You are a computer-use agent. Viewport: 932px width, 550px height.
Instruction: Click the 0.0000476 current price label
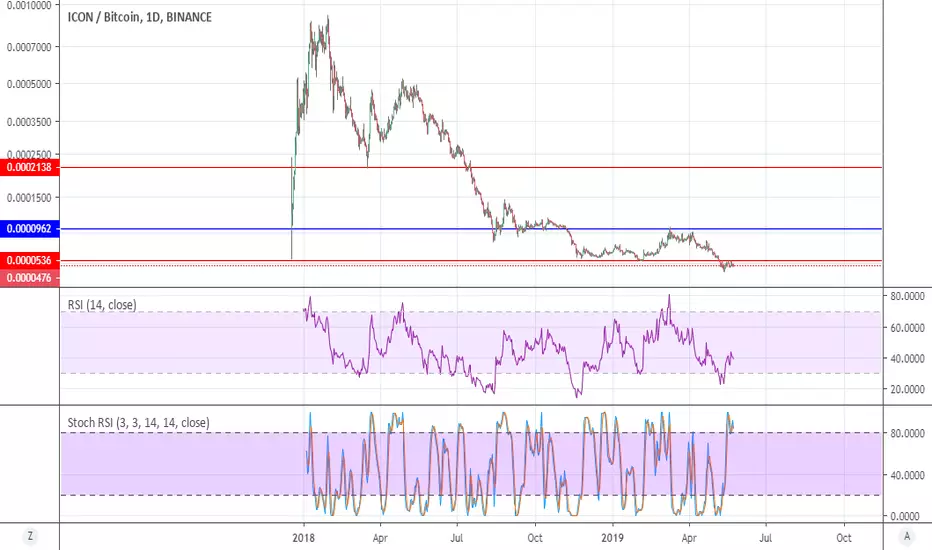tap(30, 278)
